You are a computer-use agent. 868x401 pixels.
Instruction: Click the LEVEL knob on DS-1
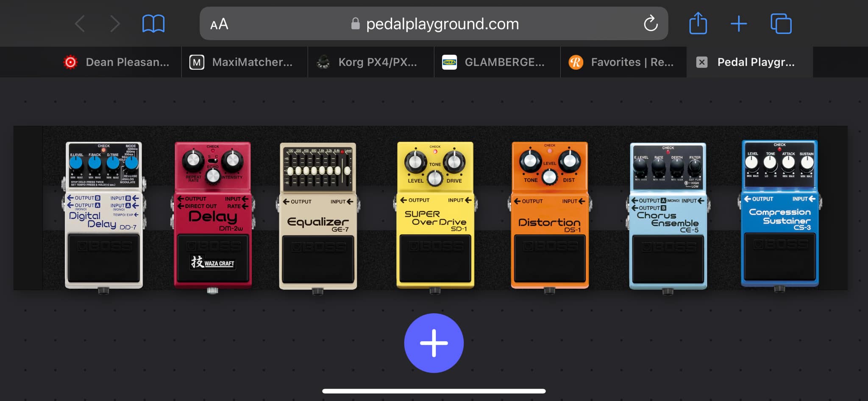click(x=550, y=177)
